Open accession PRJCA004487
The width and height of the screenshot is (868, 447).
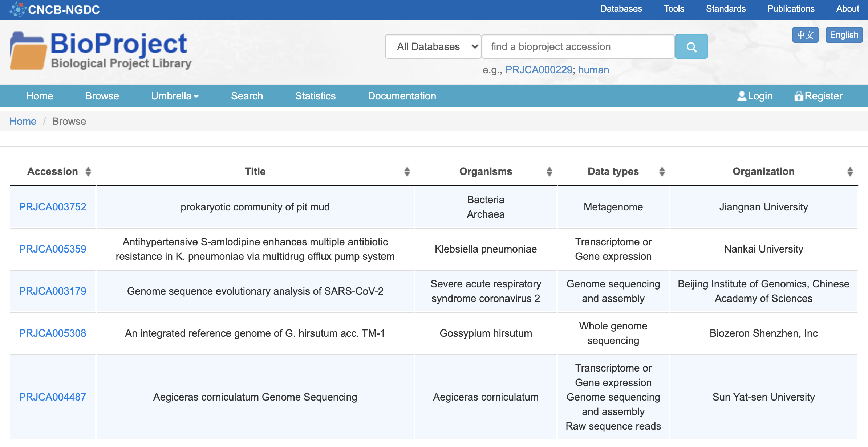52,397
